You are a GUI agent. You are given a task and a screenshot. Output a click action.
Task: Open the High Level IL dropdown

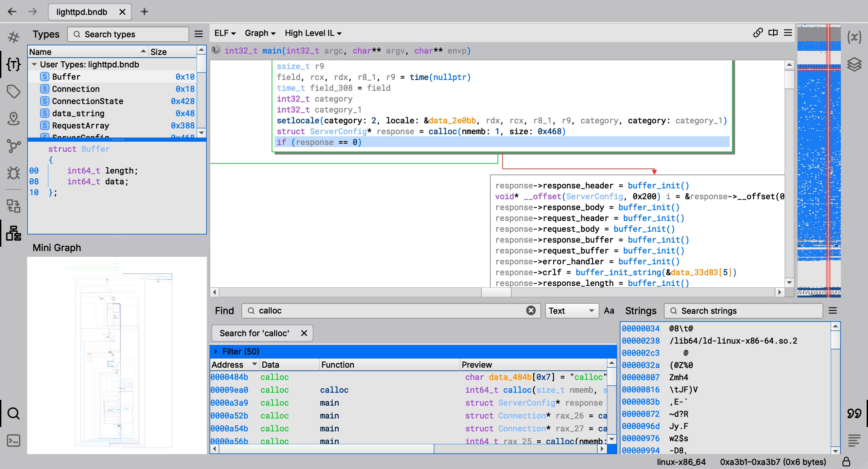(x=313, y=33)
